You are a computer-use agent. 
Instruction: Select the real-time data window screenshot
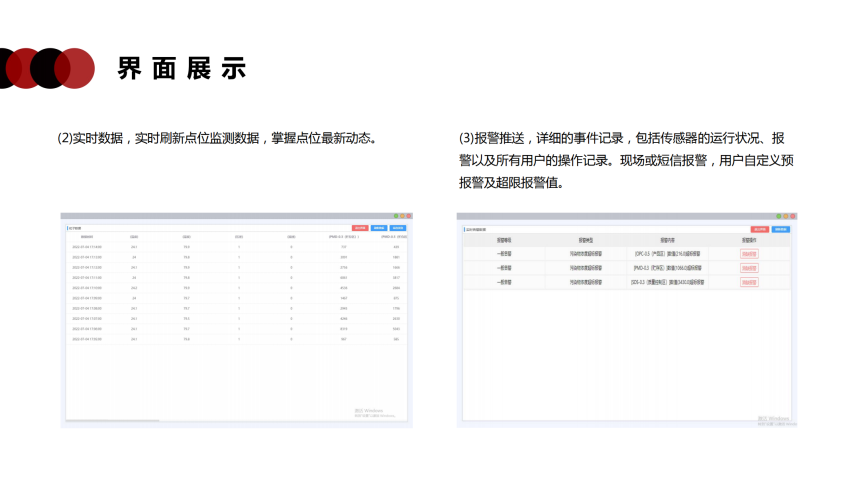point(236,320)
